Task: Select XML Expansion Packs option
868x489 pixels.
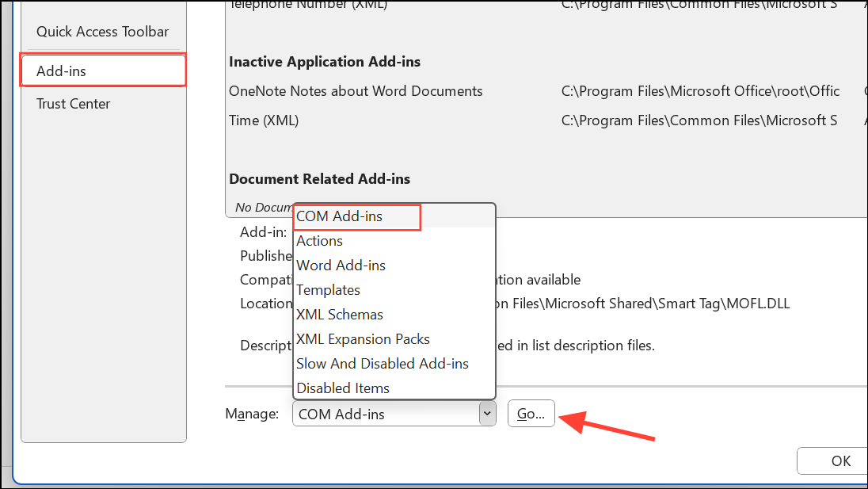Action: 363,338
